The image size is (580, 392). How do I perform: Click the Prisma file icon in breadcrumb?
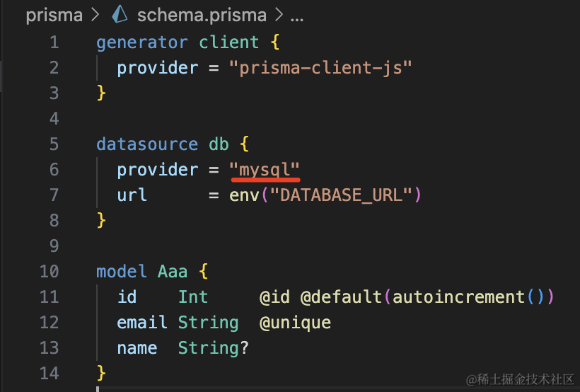tap(120, 14)
